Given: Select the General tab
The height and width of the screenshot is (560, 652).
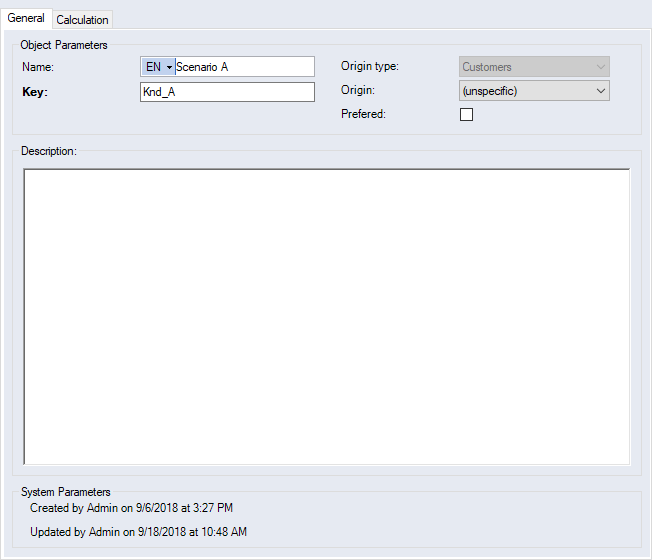Looking at the screenshot, I should coord(26,19).
